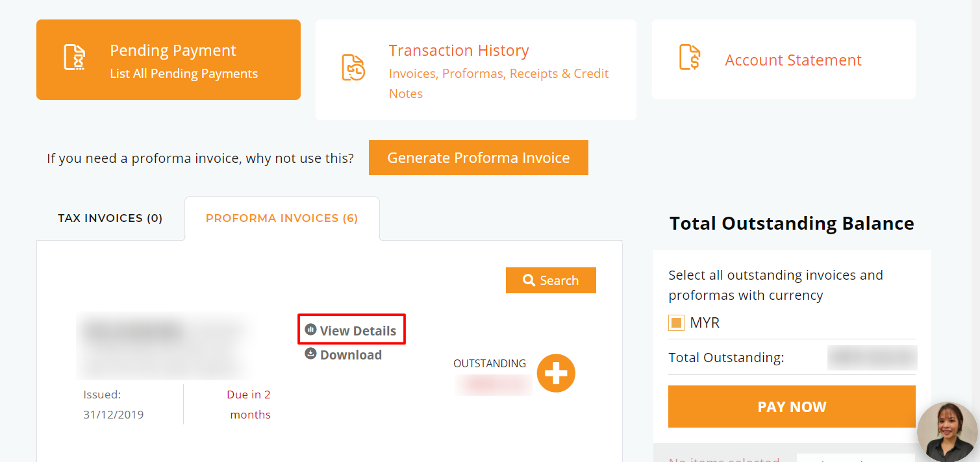Add invoice with orange plus circle icon

tap(556, 373)
